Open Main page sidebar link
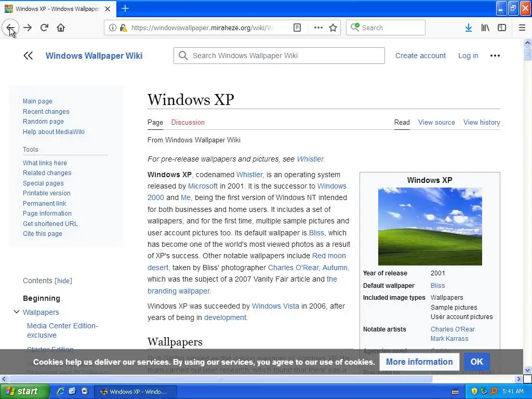 coord(37,101)
